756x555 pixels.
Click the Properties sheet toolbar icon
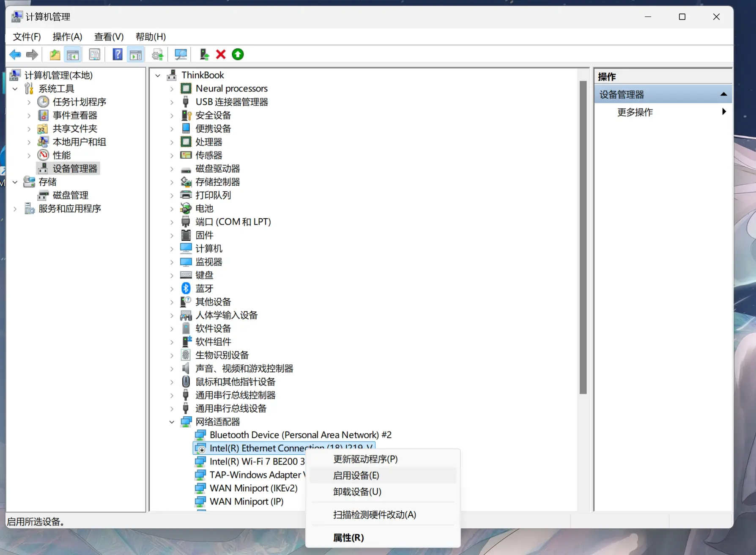pos(95,55)
